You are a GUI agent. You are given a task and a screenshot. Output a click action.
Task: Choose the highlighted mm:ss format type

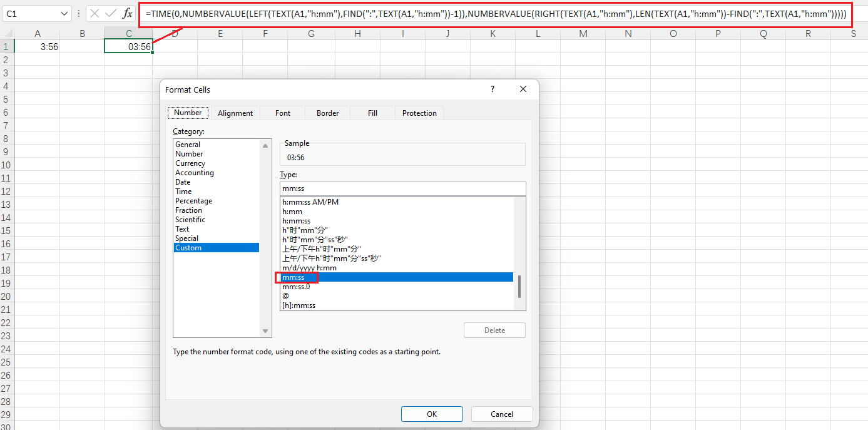tap(397, 277)
